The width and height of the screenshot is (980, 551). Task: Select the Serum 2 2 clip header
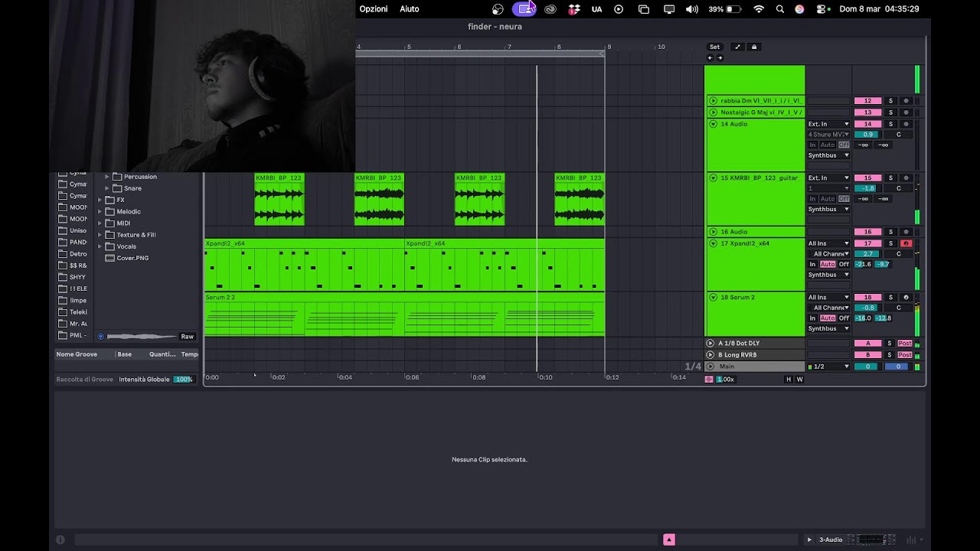(404, 297)
